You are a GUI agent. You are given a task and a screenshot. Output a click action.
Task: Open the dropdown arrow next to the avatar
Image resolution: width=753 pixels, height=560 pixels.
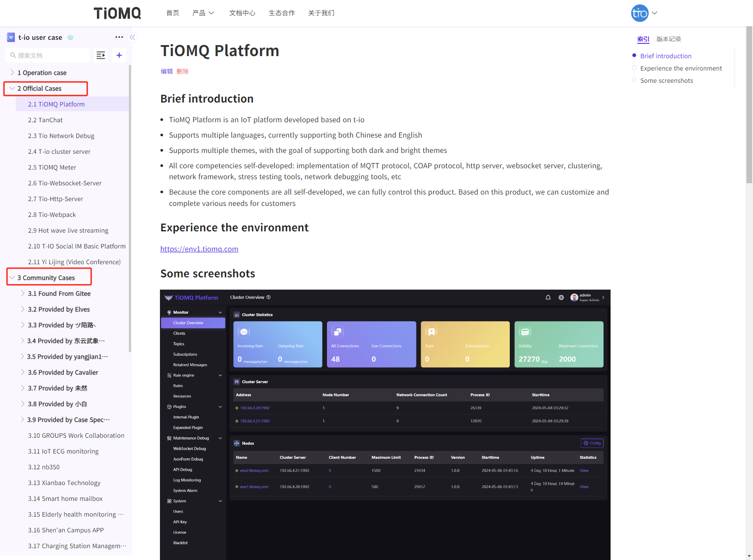coord(654,13)
